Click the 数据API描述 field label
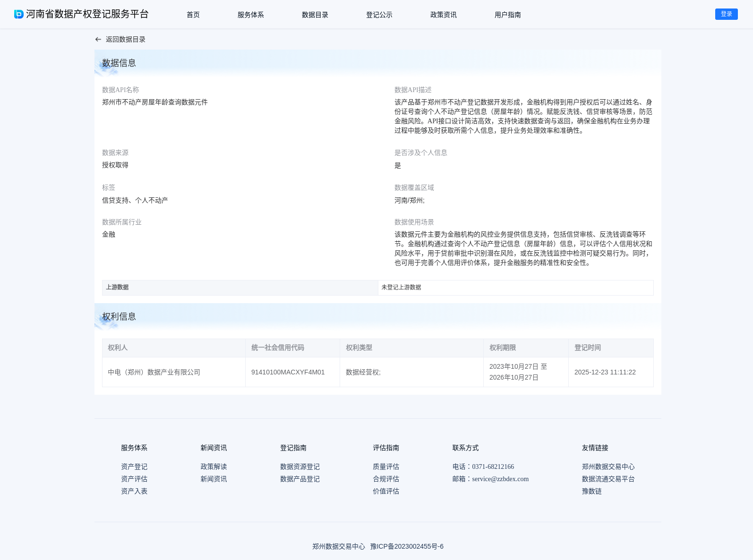This screenshot has width=753, height=560. pyautogui.click(x=413, y=90)
